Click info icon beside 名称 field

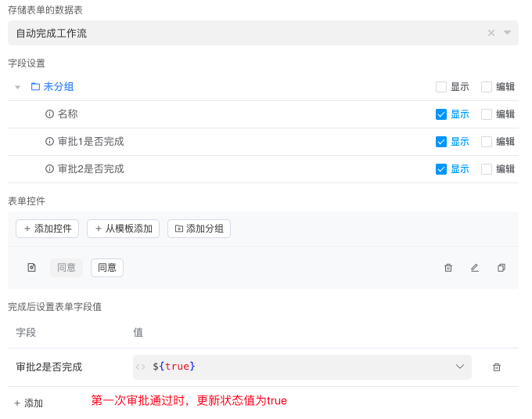(x=49, y=114)
